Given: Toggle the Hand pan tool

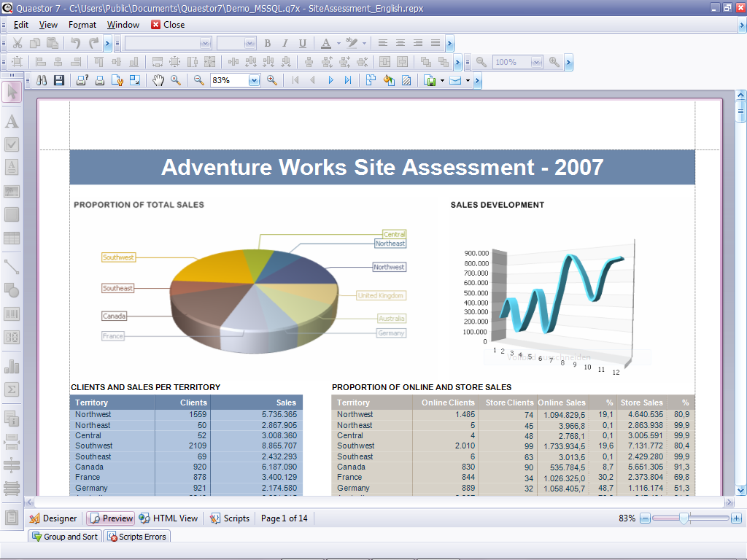Looking at the screenshot, I should click(x=158, y=80).
